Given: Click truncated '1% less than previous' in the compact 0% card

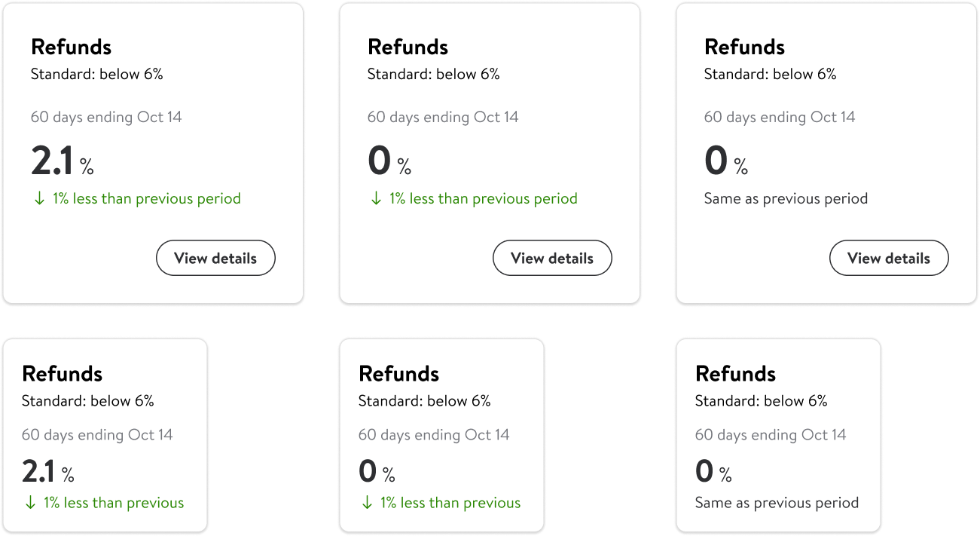Looking at the screenshot, I should (x=450, y=503).
